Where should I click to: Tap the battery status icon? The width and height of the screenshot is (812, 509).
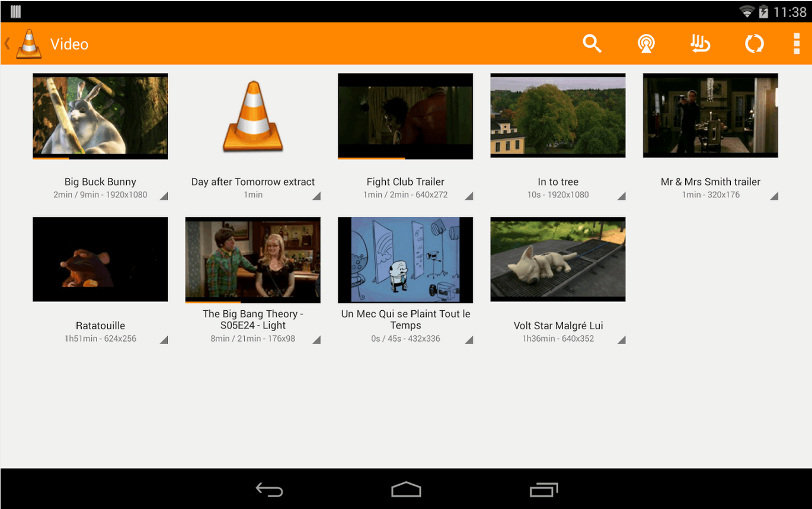(763, 12)
